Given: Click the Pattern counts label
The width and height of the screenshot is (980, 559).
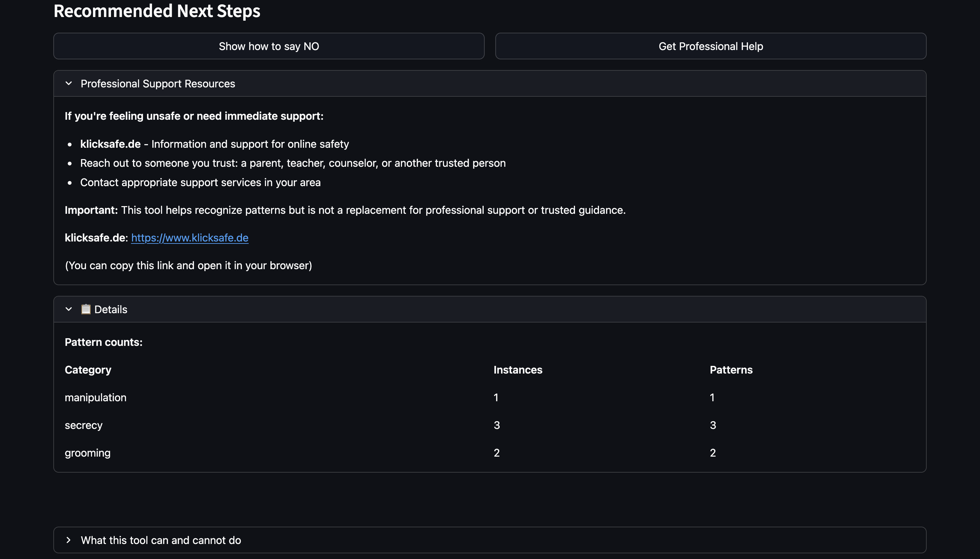Looking at the screenshot, I should tap(104, 342).
